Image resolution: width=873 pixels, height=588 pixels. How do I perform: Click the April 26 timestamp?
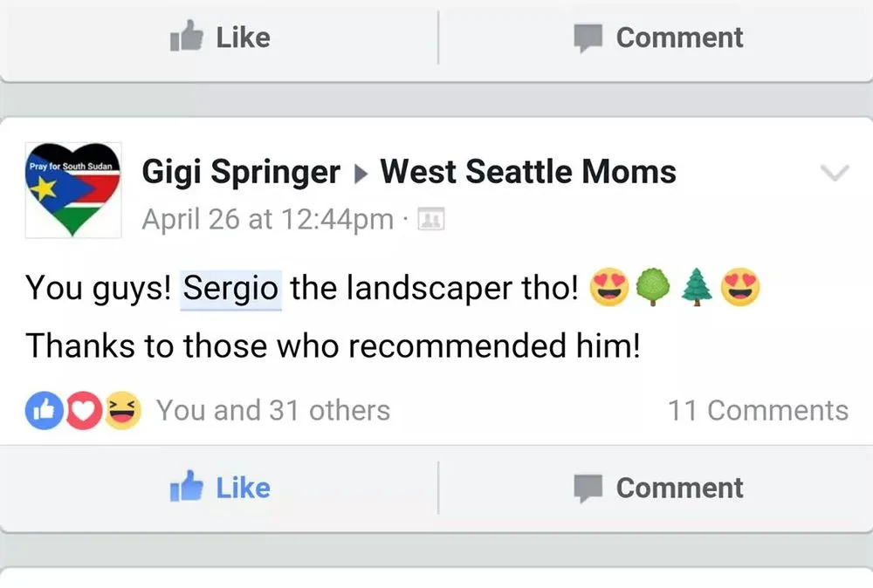tap(266, 219)
